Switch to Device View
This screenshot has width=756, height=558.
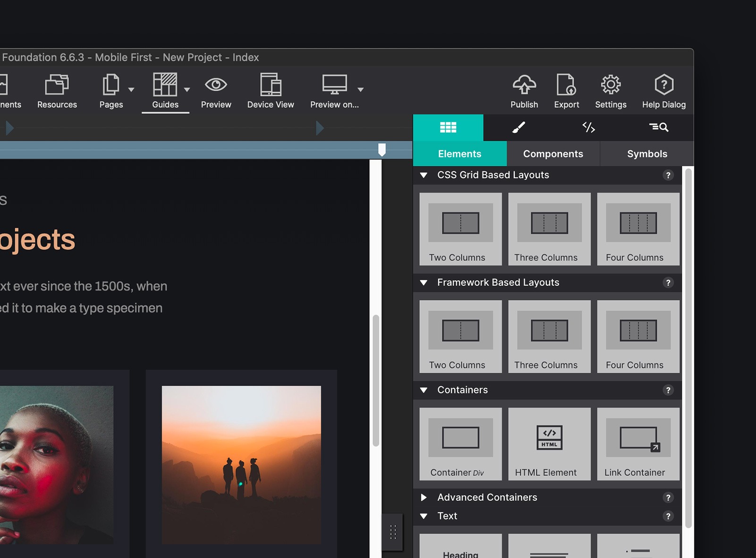point(271,86)
